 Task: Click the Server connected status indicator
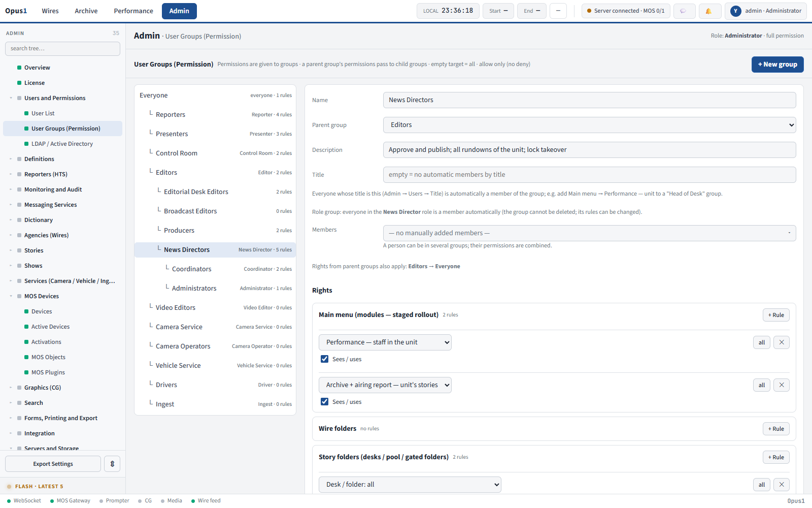pos(626,11)
